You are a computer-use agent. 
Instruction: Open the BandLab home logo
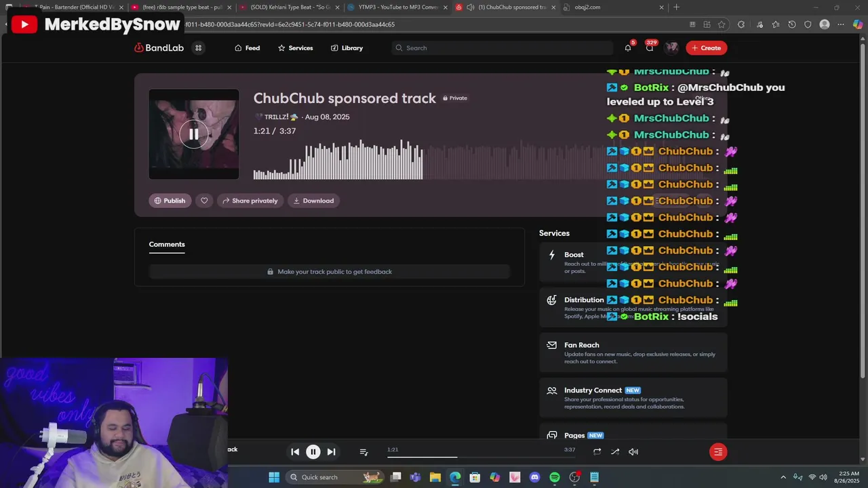pyautogui.click(x=159, y=48)
